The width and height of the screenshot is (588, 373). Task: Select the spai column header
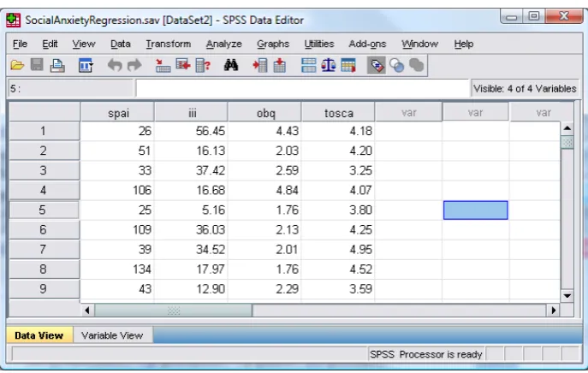(x=117, y=112)
